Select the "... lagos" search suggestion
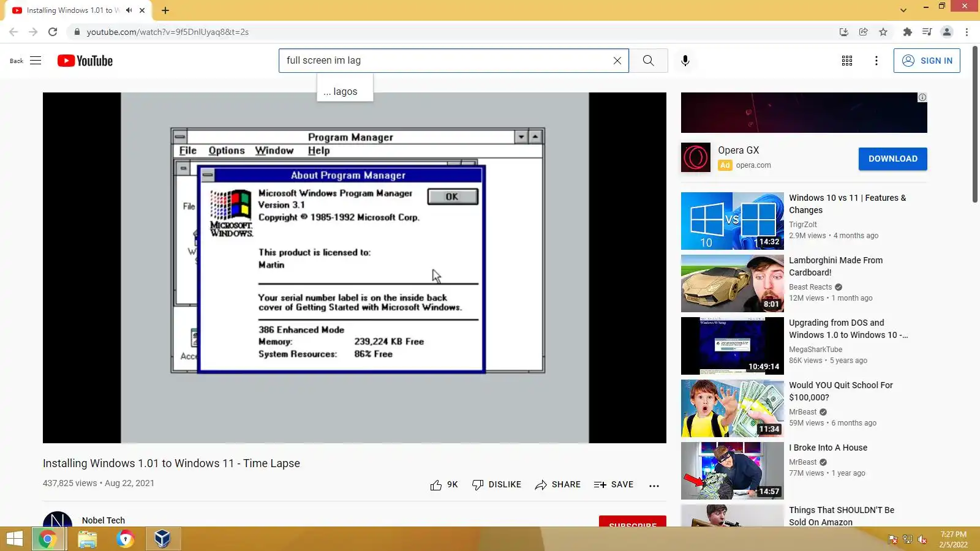The height and width of the screenshot is (551, 980). coord(345,91)
